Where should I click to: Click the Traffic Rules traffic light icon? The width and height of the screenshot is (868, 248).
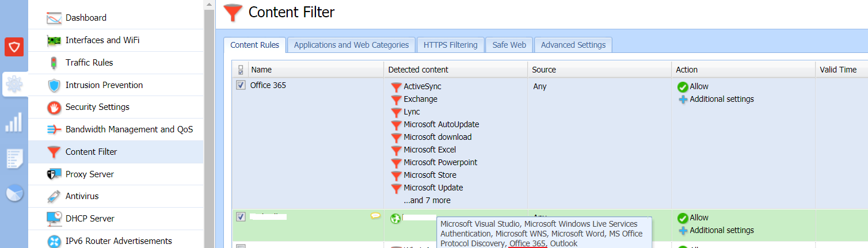click(54, 63)
